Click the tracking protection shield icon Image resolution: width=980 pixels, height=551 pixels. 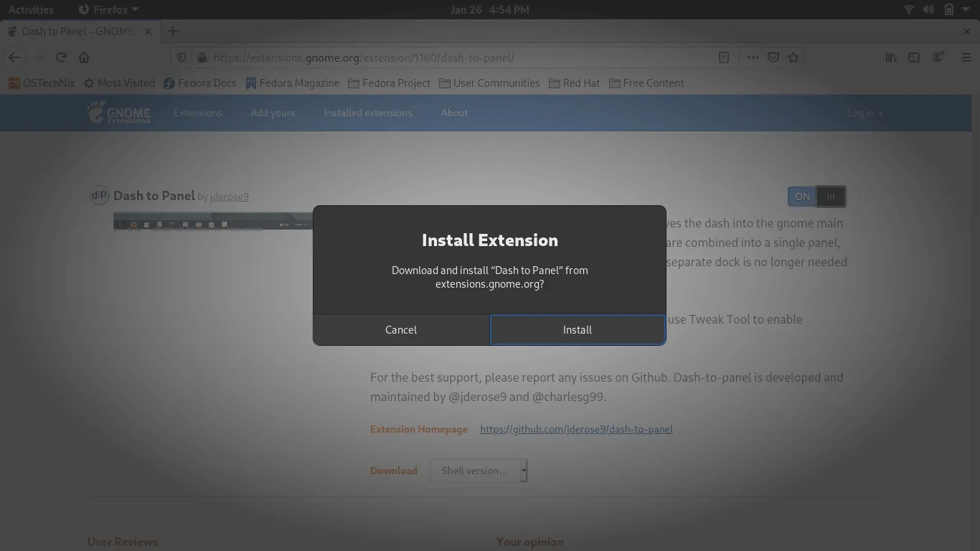pyautogui.click(x=181, y=57)
